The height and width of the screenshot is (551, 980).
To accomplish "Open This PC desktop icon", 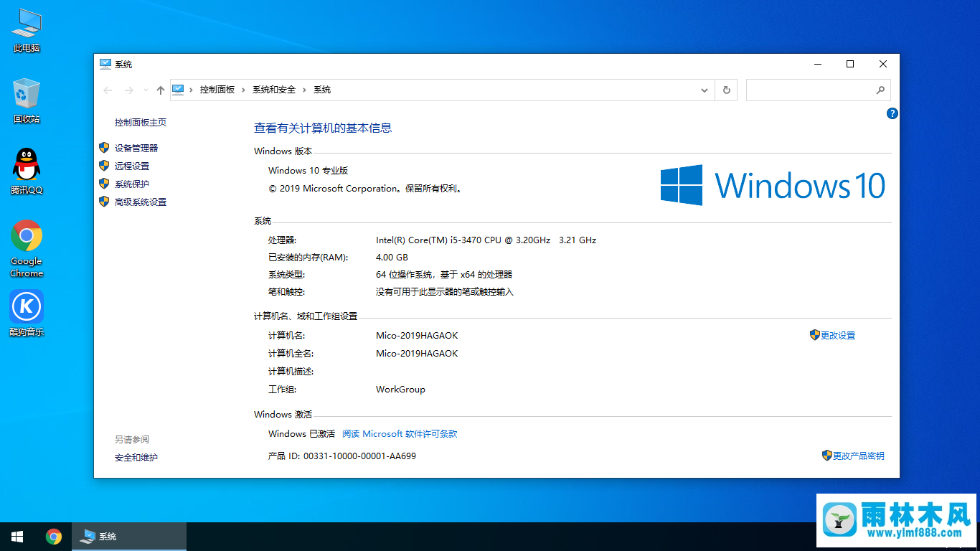I will [27, 31].
